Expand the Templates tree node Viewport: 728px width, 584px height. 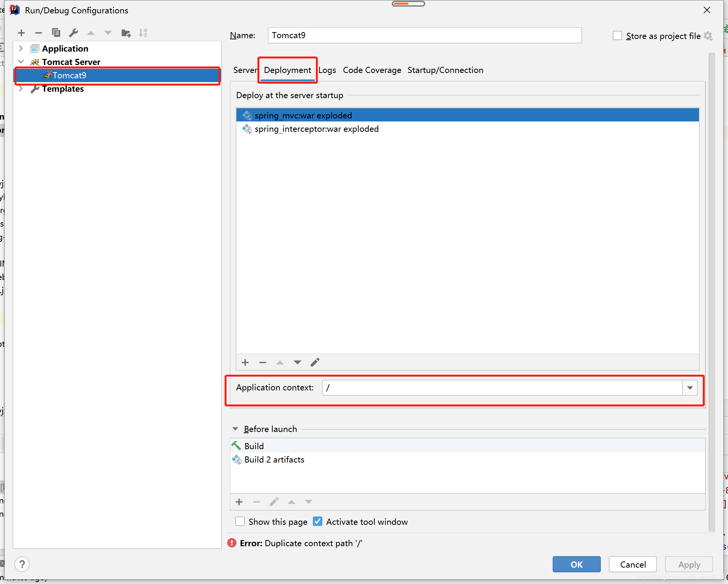pos(21,89)
